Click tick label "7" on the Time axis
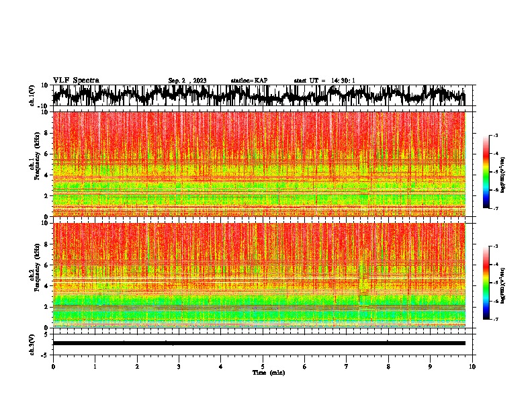The image size is (532, 411). 347,367
